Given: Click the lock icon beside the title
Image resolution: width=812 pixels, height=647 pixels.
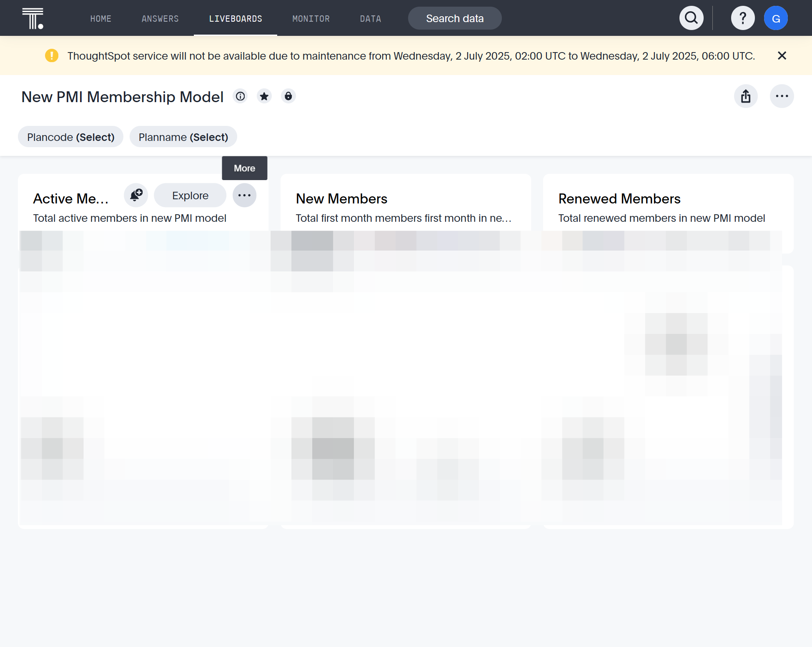Looking at the screenshot, I should pos(288,96).
